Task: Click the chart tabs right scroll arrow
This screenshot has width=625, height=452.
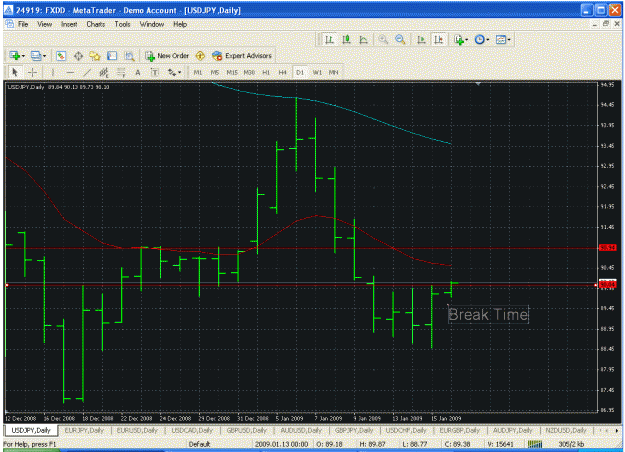Action: (x=617, y=430)
